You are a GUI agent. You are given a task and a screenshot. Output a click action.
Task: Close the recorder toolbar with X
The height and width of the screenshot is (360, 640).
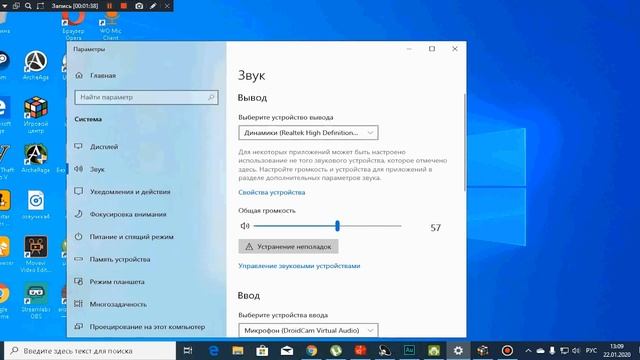[x=167, y=6]
